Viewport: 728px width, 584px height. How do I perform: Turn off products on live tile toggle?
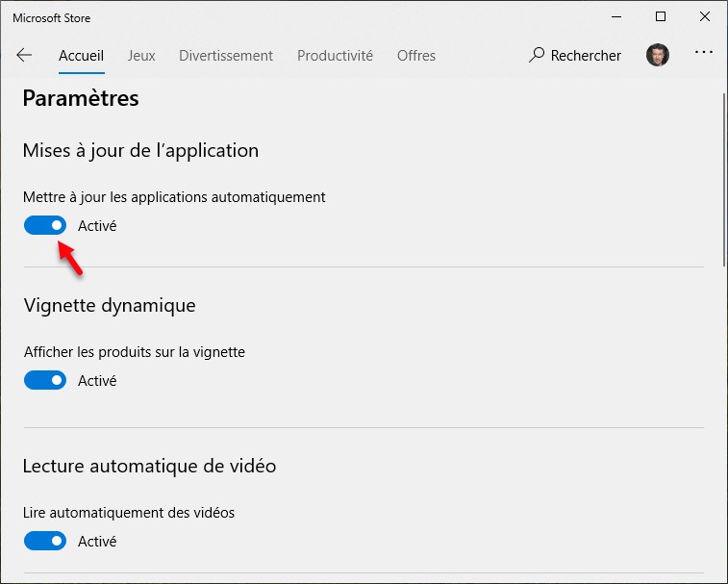coord(45,380)
